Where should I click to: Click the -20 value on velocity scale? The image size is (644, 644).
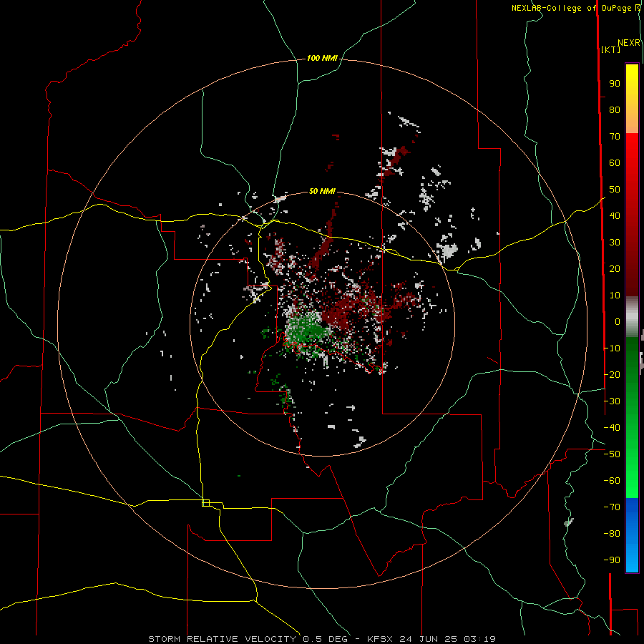coord(612,374)
